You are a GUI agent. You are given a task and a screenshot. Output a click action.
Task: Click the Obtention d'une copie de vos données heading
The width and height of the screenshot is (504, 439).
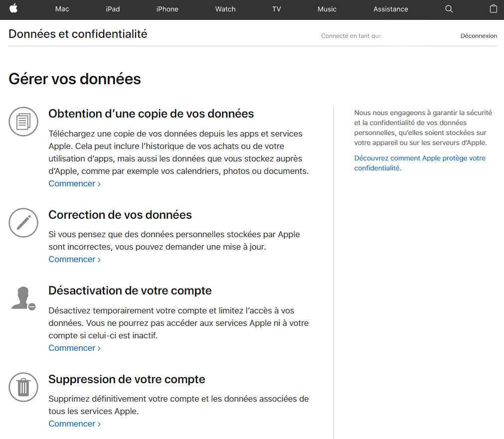pos(151,114)
